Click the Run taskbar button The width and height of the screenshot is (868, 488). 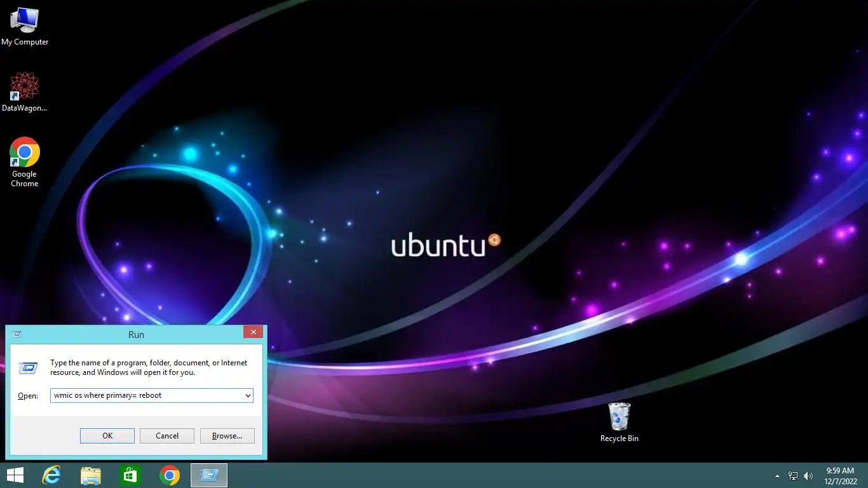tap(209, 475)
